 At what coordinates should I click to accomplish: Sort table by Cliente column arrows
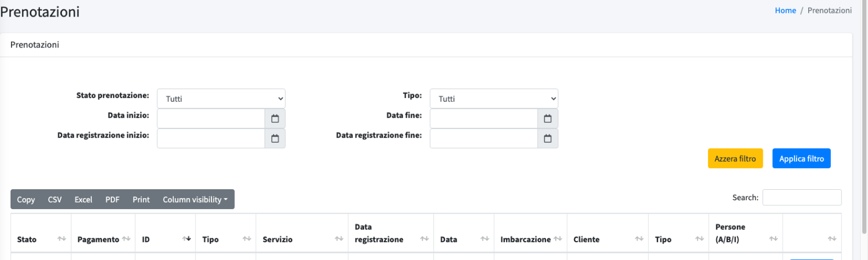[639, 239]
